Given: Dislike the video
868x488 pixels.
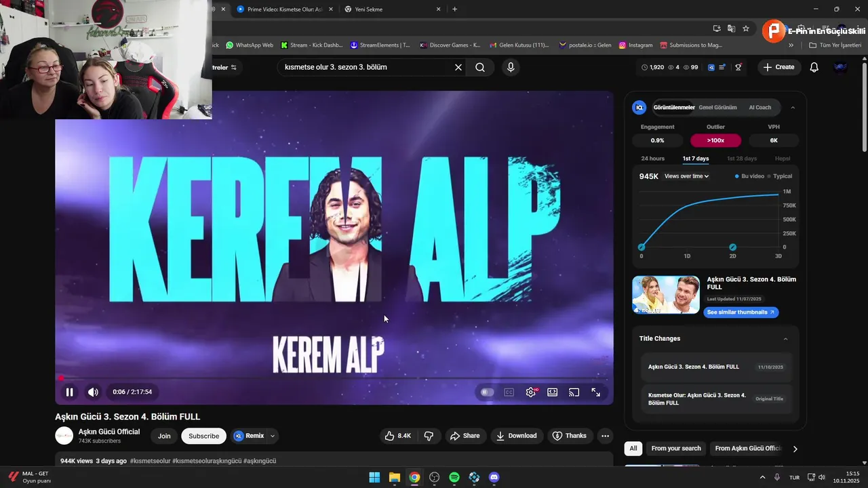Looking at the screenshot, I should pos(429,436).
